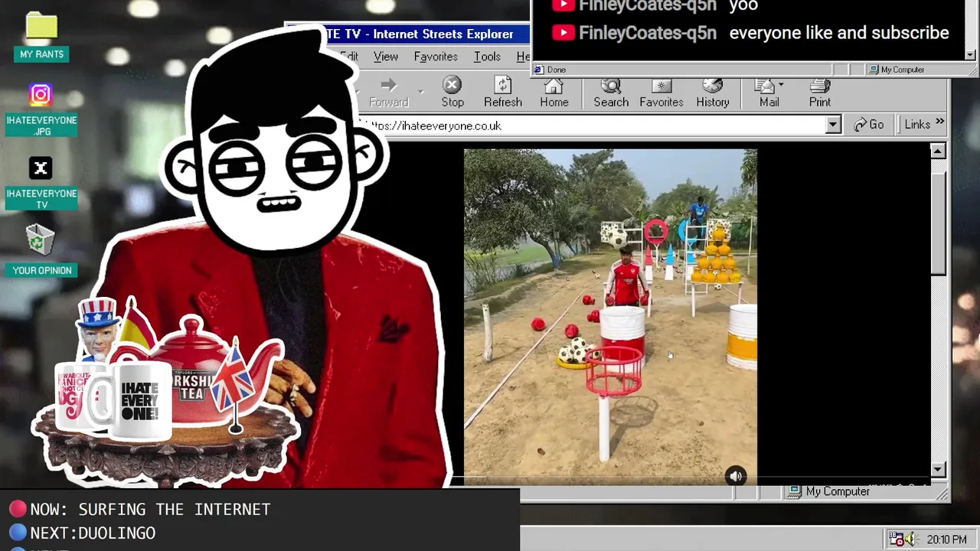Open the Favorites menu in menu bar
This screenshot has width=980, height=551.
[x=436, y=57]
